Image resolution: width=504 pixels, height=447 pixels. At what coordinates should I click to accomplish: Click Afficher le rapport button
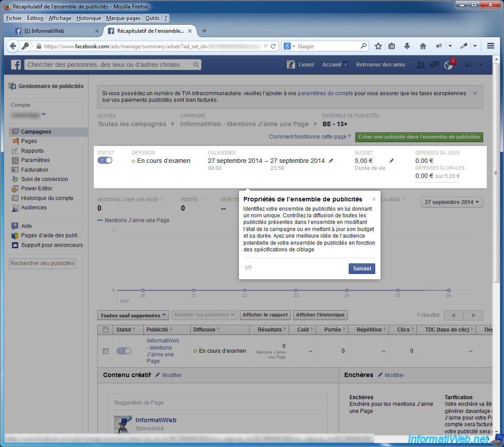(x=265, y=315)
